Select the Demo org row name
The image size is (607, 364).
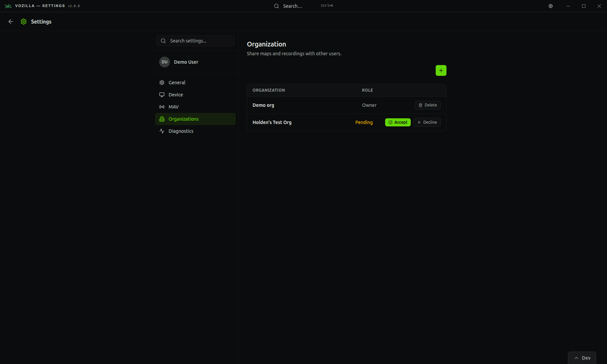263,105
